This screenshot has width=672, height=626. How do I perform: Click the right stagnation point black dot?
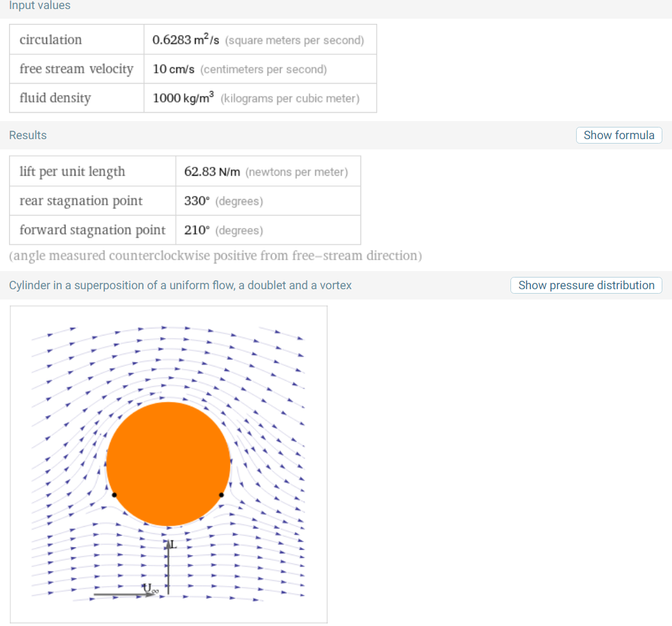pyautogui.click(x=221, y=495)
